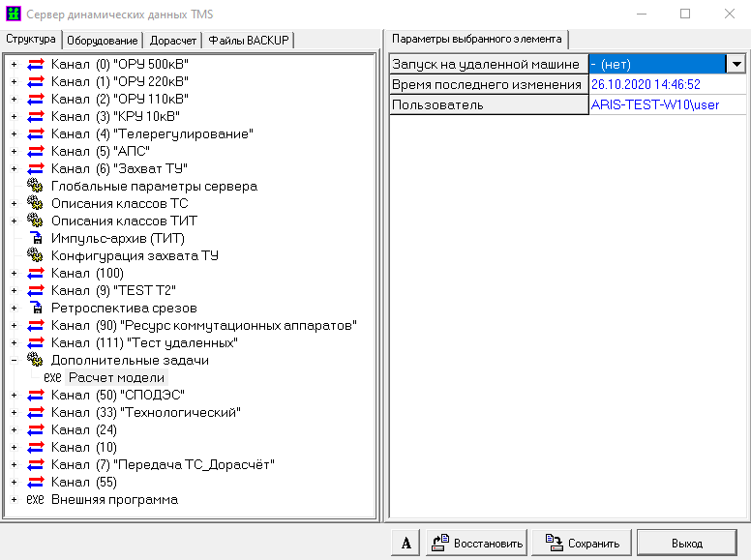This screenshot has width=751, height=560.
Task: Click the Импульс-архив (ТИТ) archive icon
Action: pyautogui.click(x=36, y=238)
